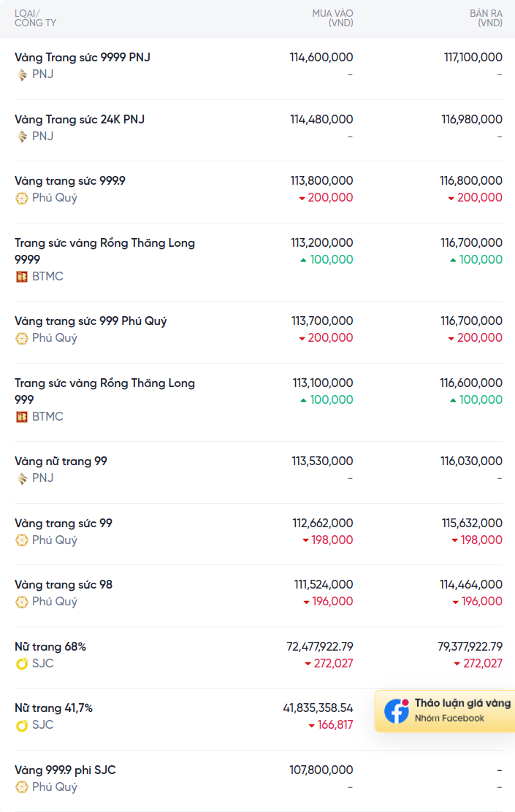The height and width of the screenshot is (812, 515).
Task: Click Phú Quý logo under Vàng trang sức 99
Action: point(22,540)
